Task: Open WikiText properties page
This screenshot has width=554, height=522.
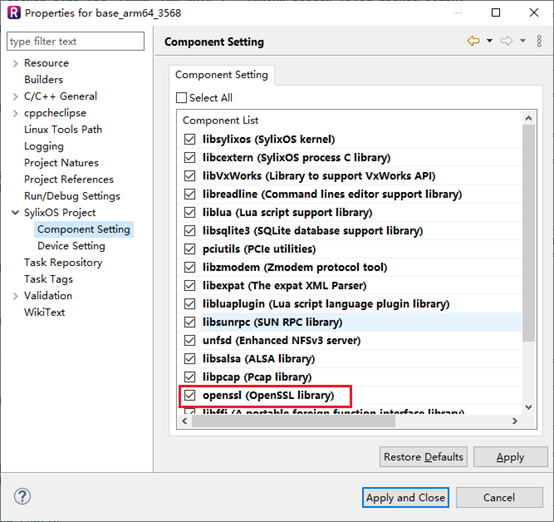Action: click(45, 312)
